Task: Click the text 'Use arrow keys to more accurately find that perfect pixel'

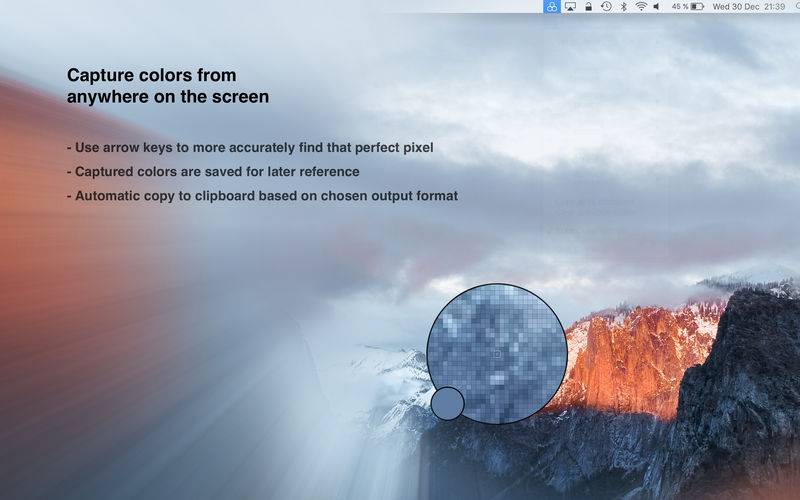Action: [254, 147]
